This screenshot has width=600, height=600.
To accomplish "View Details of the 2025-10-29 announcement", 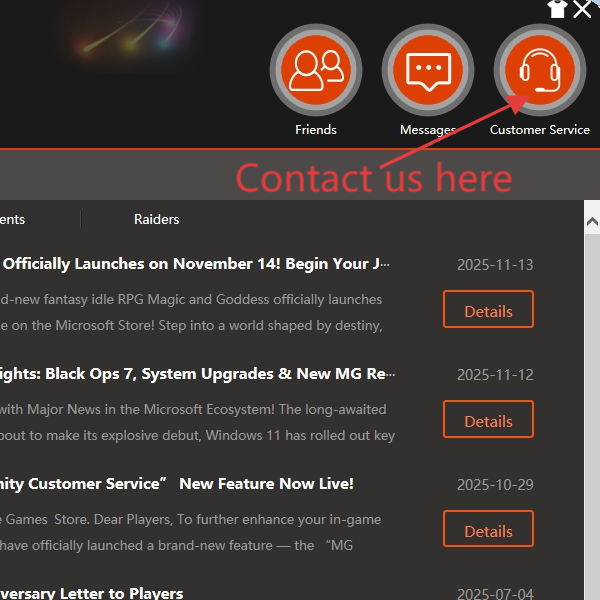I will [488, 530].
